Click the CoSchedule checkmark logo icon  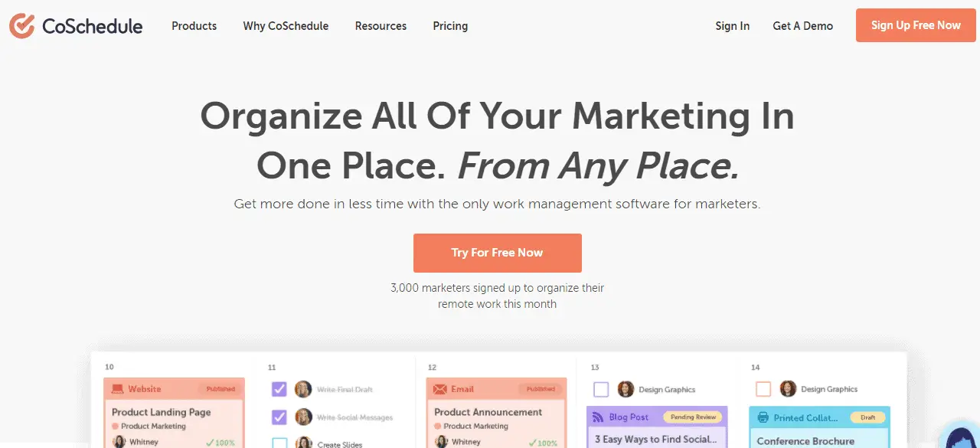tap(21, 25)
